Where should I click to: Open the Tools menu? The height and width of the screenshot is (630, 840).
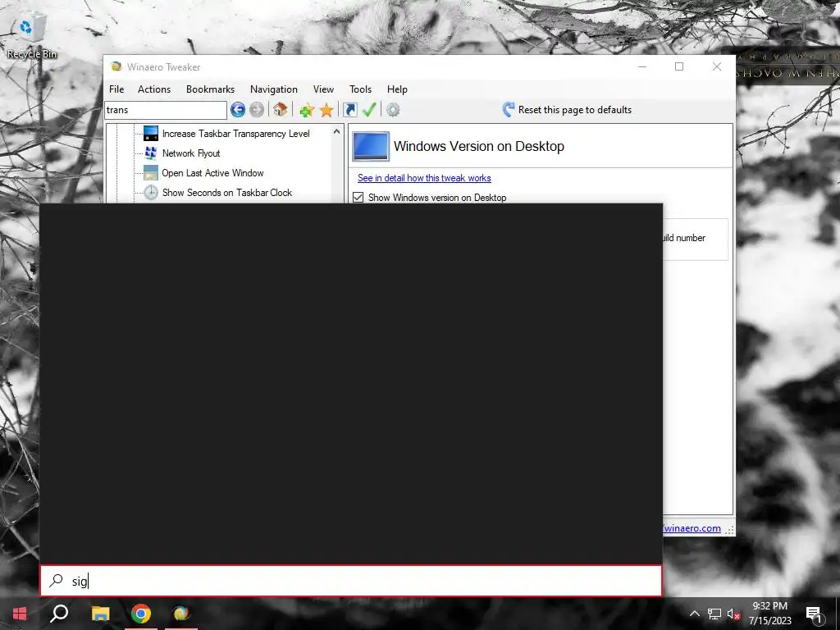click(360, 89)
